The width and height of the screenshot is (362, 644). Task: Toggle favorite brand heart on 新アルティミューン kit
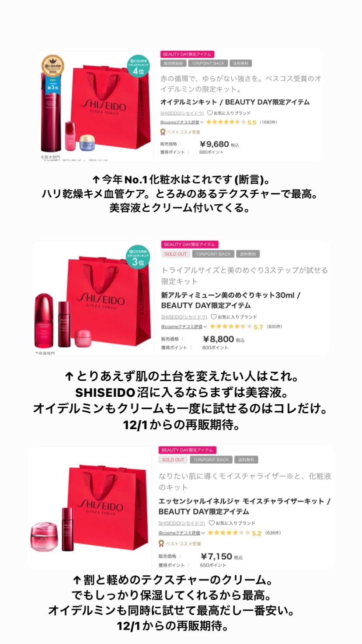click(213, 317)
